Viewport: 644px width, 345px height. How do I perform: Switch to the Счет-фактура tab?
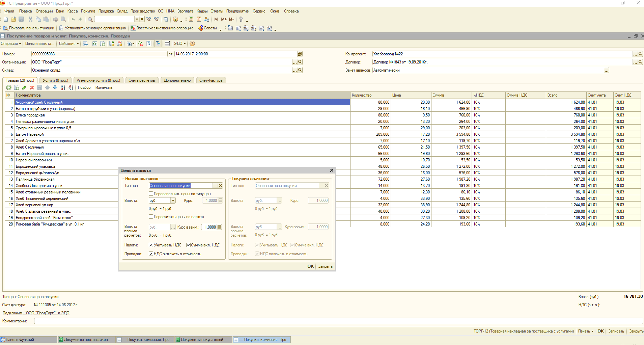click(211, 80)
